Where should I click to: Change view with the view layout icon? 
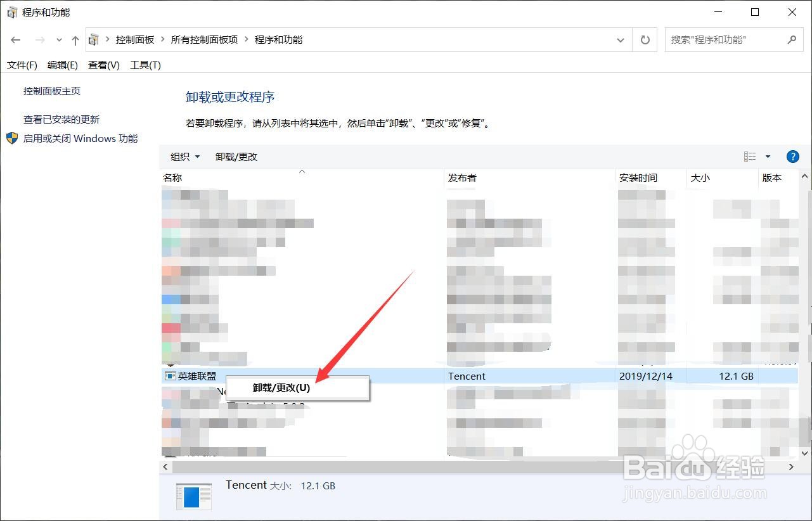point(750,157)
